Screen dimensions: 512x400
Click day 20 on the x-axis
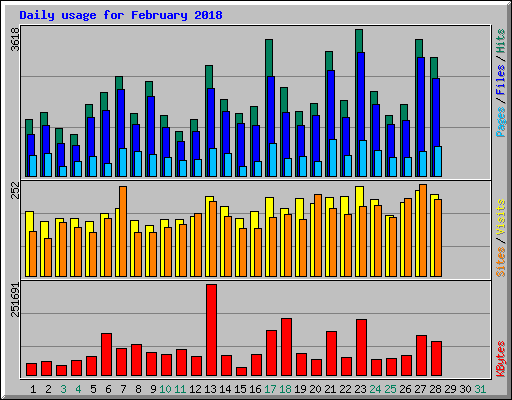[x=315, y=389]
